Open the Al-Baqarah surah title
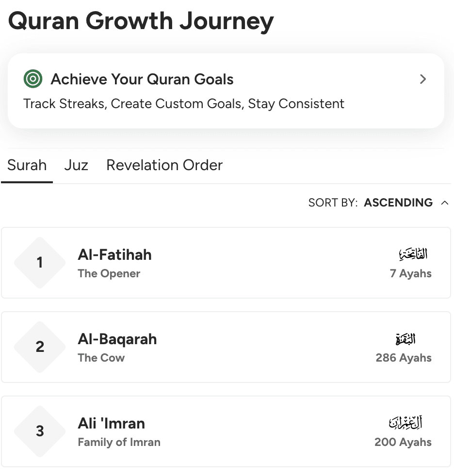The height and width of the screenshot is (476, 454). (x=117, y=339)
